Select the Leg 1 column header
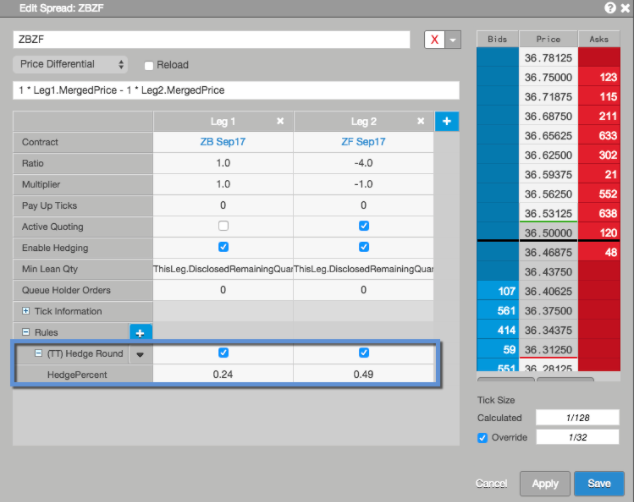The image size is (635, 502). coord(223,121)
